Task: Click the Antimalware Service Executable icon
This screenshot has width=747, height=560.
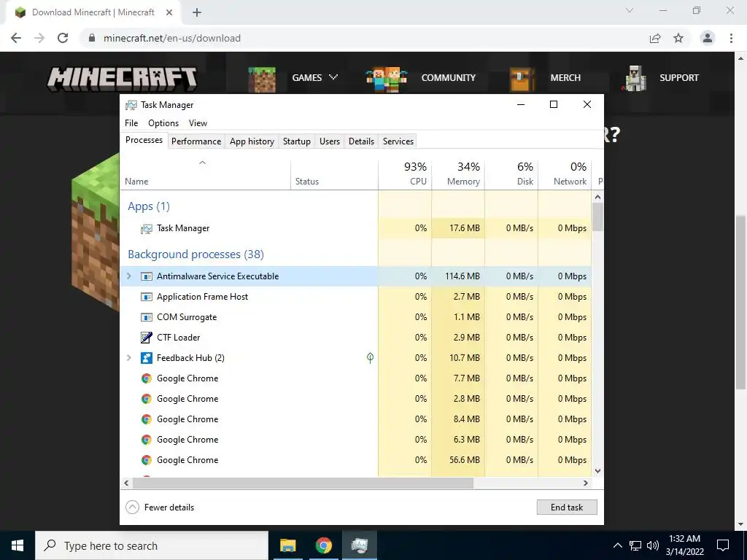Action: [x=146, y=276]
